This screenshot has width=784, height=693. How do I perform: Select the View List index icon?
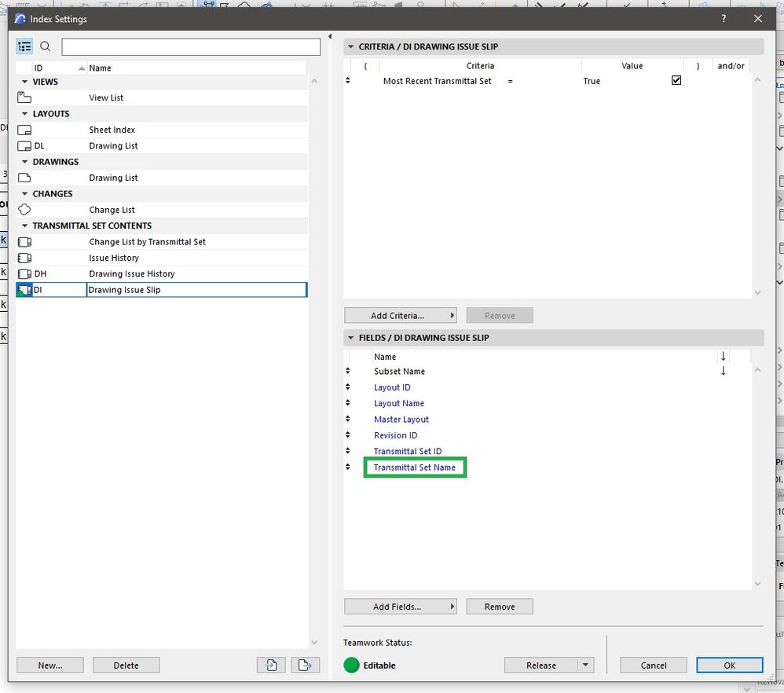point(24,97)
